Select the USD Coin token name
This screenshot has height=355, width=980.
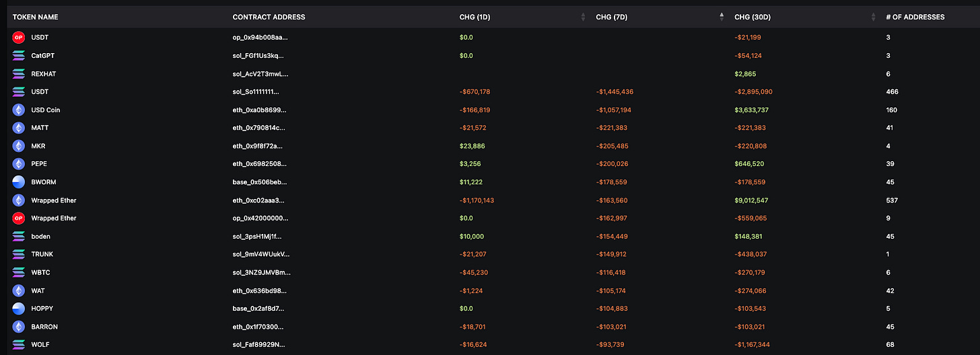tap(46, 110)
